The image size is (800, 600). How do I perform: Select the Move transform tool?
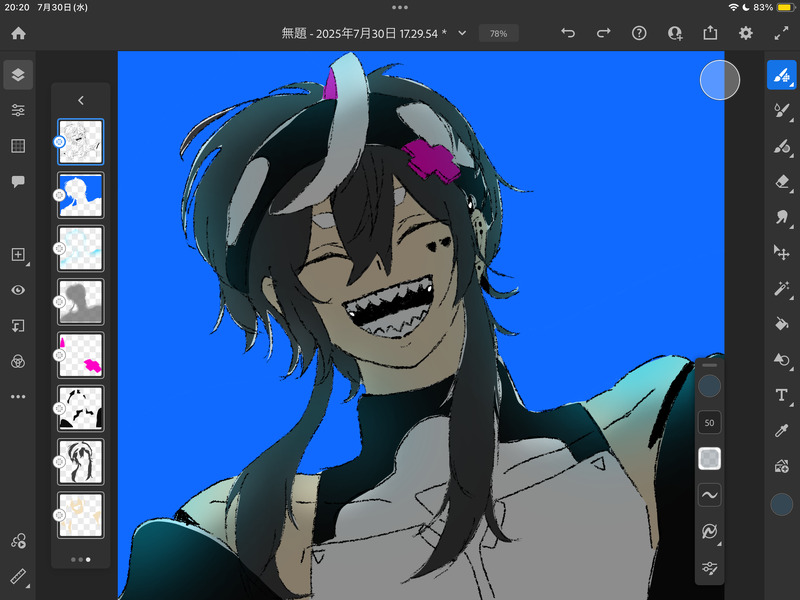(782, 252)
